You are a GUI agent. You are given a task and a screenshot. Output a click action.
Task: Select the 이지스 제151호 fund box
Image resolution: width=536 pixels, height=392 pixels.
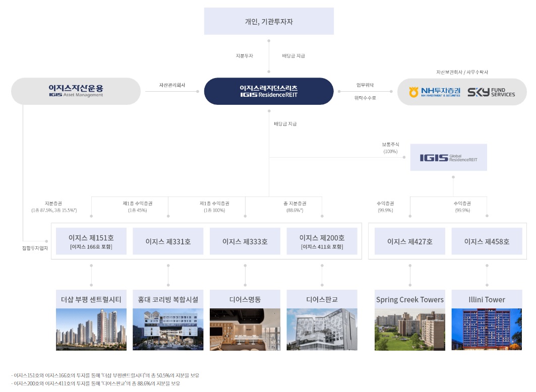point(91,241)
